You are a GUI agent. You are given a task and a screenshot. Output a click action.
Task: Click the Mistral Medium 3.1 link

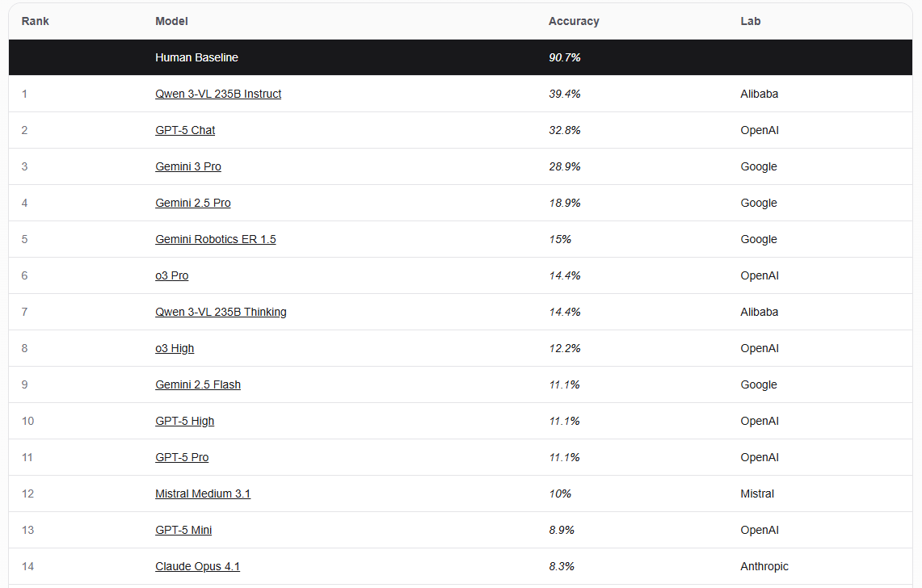click(x=203, y=493)
